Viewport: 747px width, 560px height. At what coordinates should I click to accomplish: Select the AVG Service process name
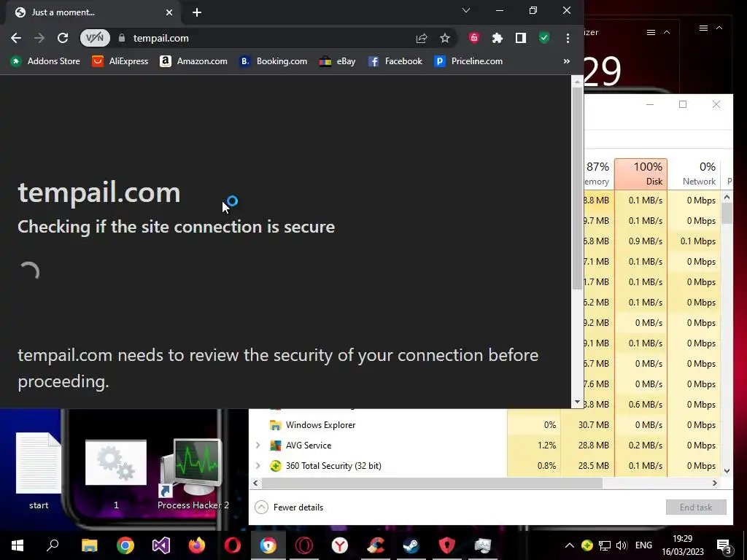(309, 446)
